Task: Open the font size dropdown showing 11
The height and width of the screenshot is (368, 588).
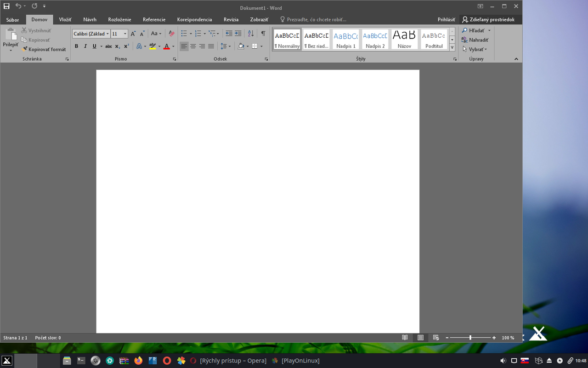Action: click(x=125, y=34)
